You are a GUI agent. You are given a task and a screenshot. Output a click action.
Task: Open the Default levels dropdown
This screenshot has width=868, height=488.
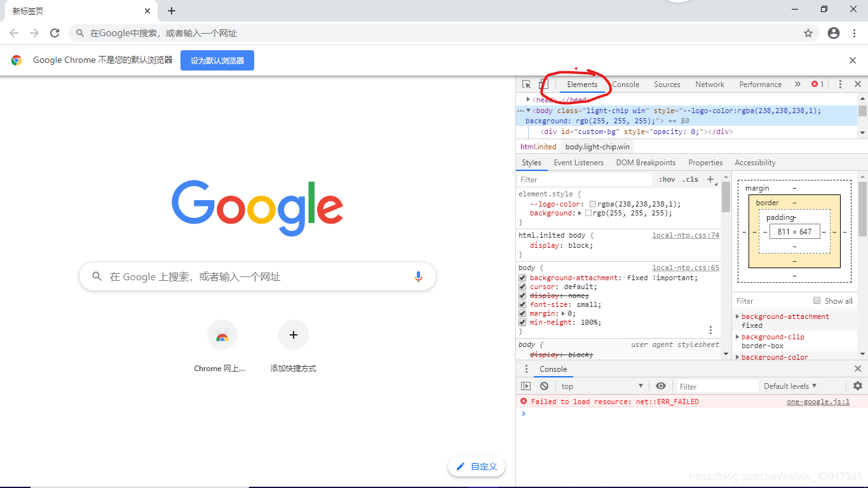point(790,386)
